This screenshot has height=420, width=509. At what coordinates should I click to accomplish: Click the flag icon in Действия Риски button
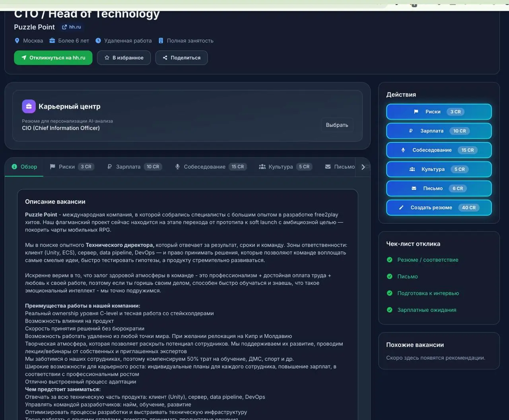(x=416, y=112)
